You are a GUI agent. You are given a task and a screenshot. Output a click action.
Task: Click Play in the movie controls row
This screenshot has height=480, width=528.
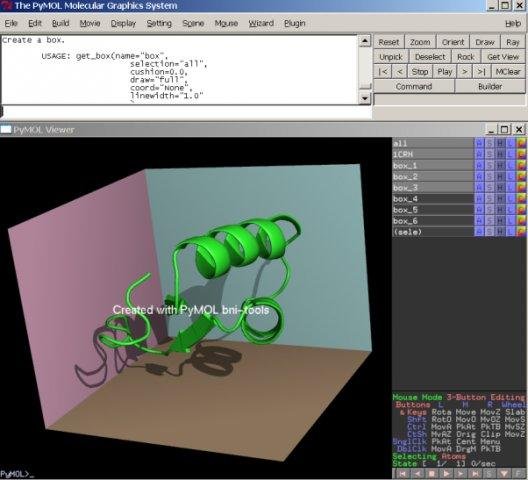coord(444,71)
